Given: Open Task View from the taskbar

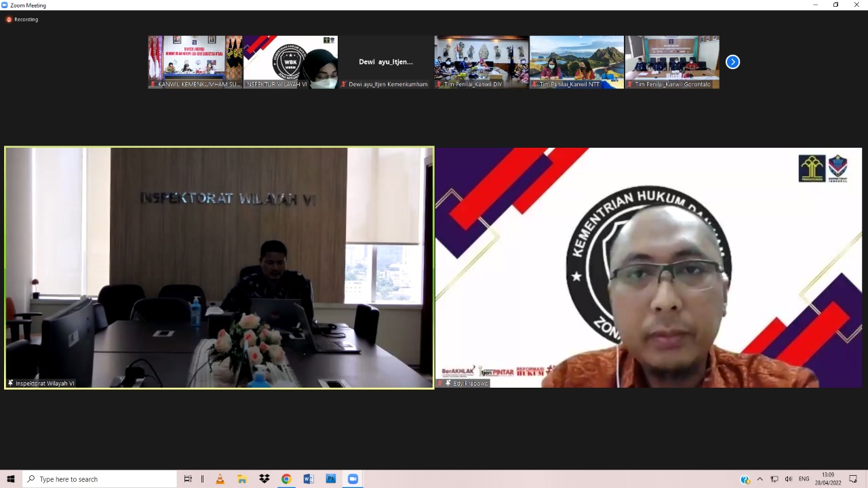Looking at the screenshot, I should tap(189, 479).
